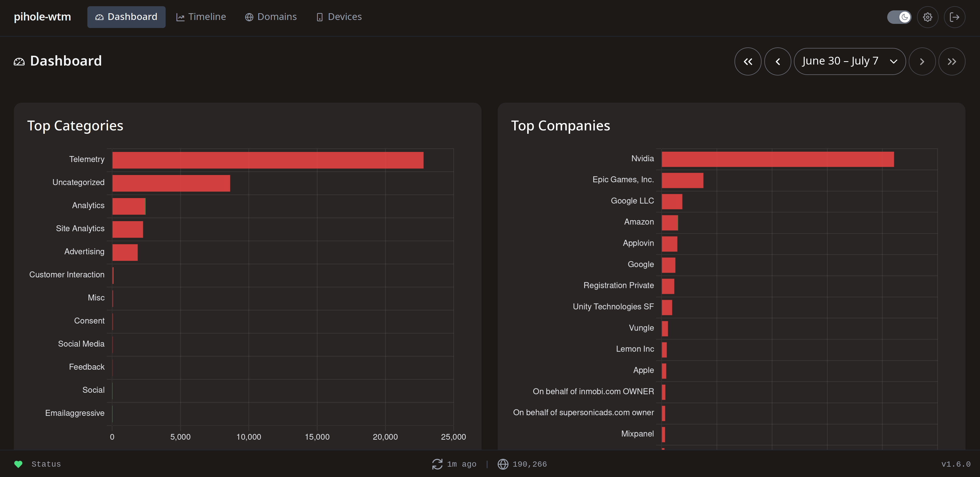This screenshot has width=980, height=477.
Task: Click the refresh sync icon in footer
Action: [x=437, y=464]
